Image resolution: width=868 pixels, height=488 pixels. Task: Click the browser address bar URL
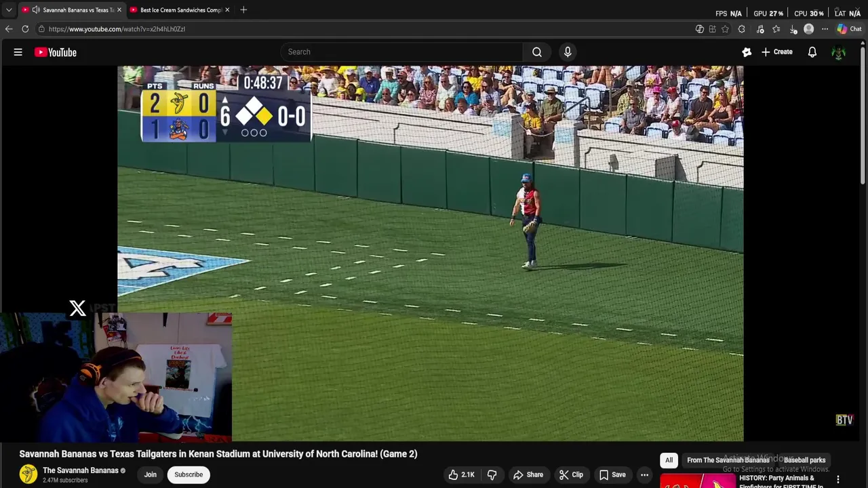(117, 29)
